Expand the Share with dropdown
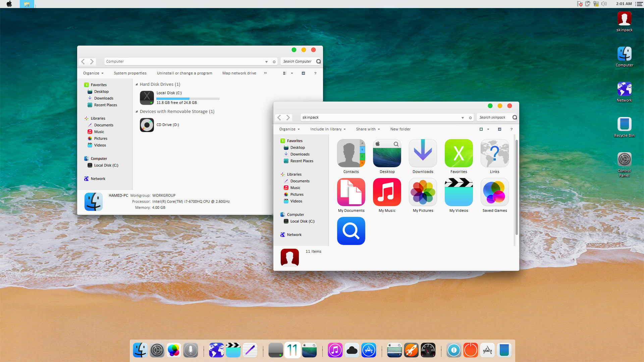 pos(368,129)
